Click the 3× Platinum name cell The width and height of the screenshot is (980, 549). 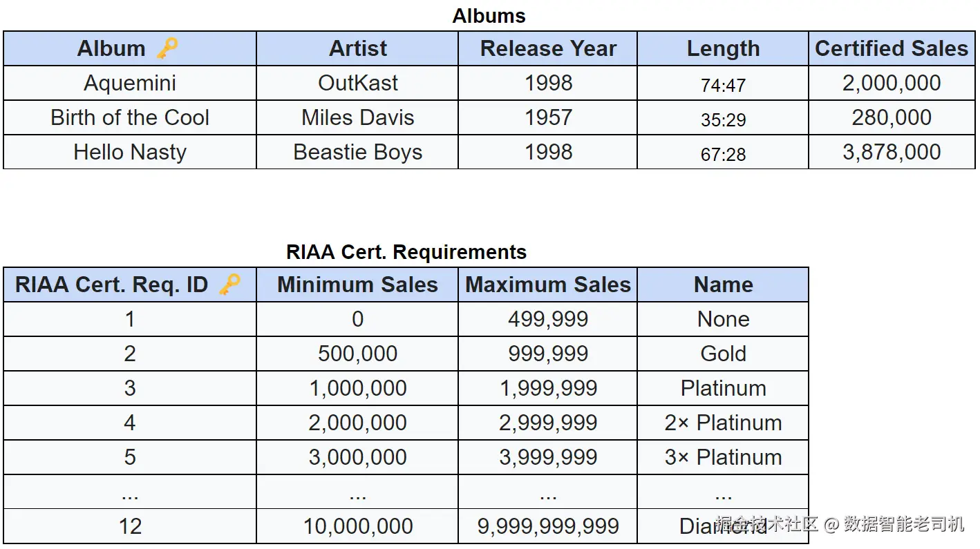[x=723, y=457]
